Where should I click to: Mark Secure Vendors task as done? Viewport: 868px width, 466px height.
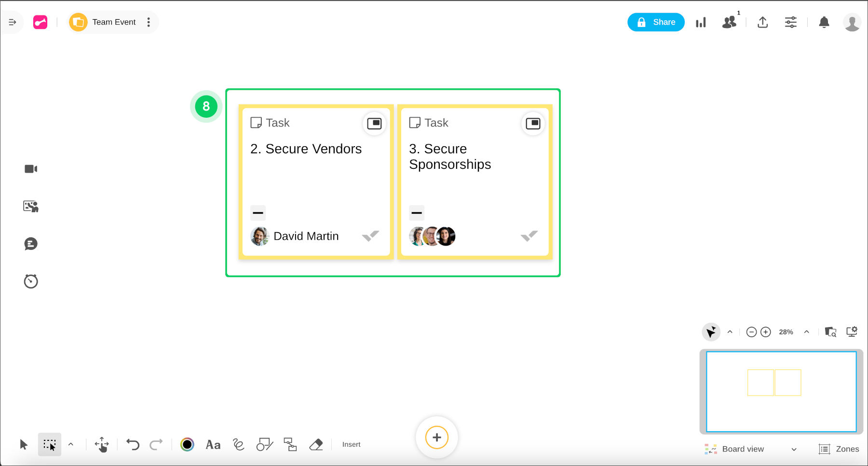click(370, 236)
